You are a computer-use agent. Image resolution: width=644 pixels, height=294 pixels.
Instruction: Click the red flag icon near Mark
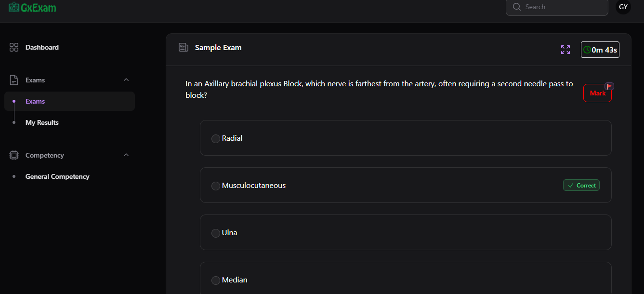point(609,85)
